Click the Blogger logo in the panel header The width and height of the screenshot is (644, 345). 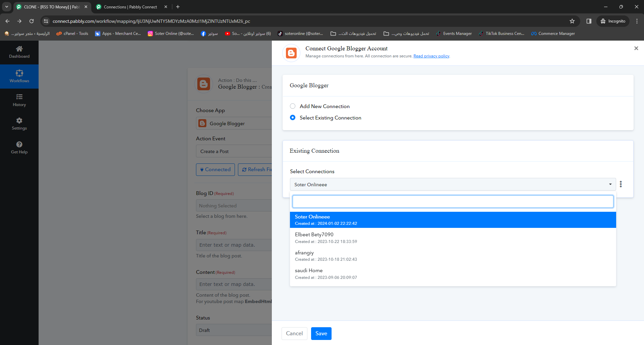click(291, 53)
